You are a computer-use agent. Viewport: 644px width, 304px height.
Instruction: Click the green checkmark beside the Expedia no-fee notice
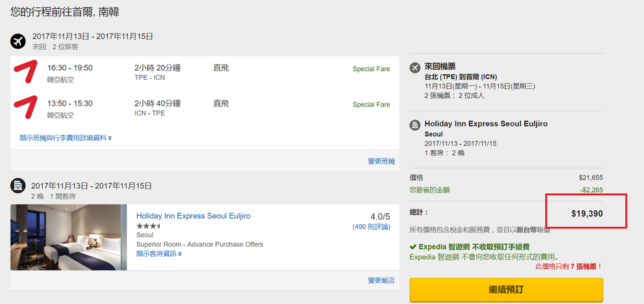coord(413,247)
